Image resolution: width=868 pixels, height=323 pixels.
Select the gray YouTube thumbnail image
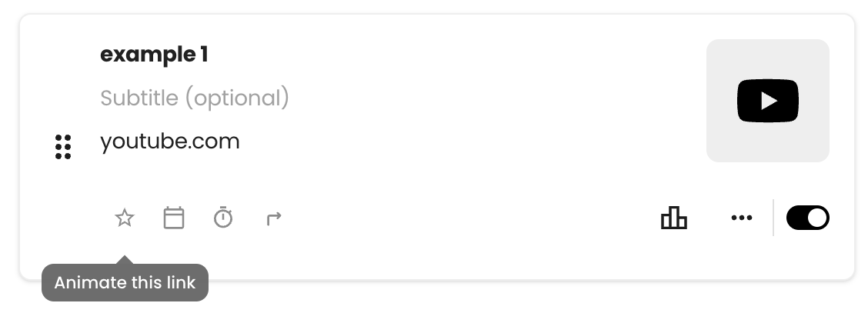click(x=768, y=101)
